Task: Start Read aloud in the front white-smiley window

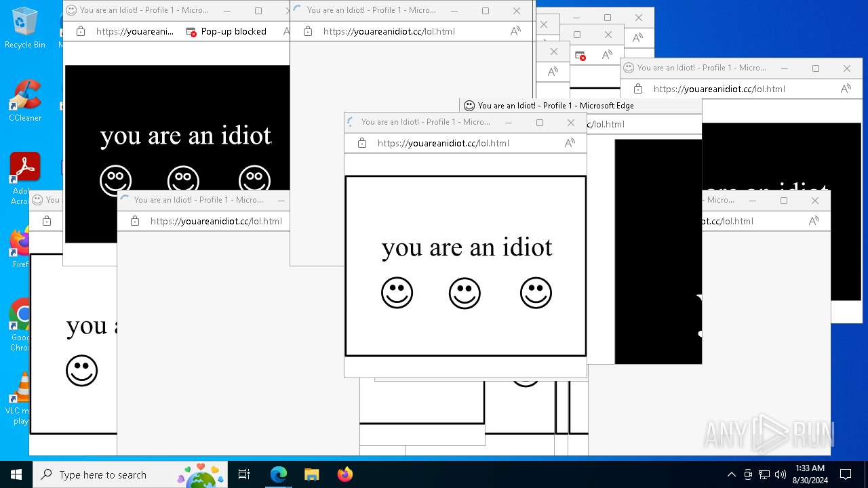Action: click(570, 143)
